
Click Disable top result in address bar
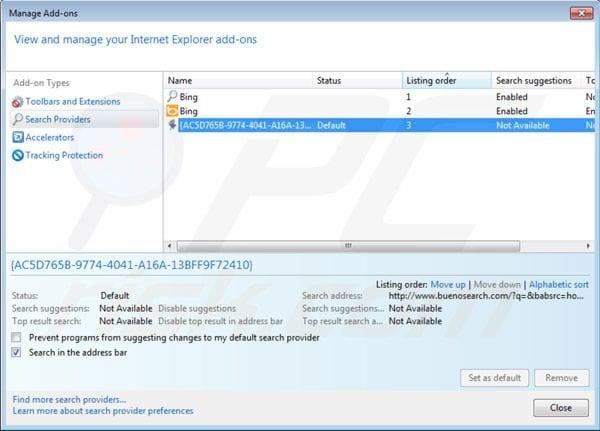pos(220,321)
